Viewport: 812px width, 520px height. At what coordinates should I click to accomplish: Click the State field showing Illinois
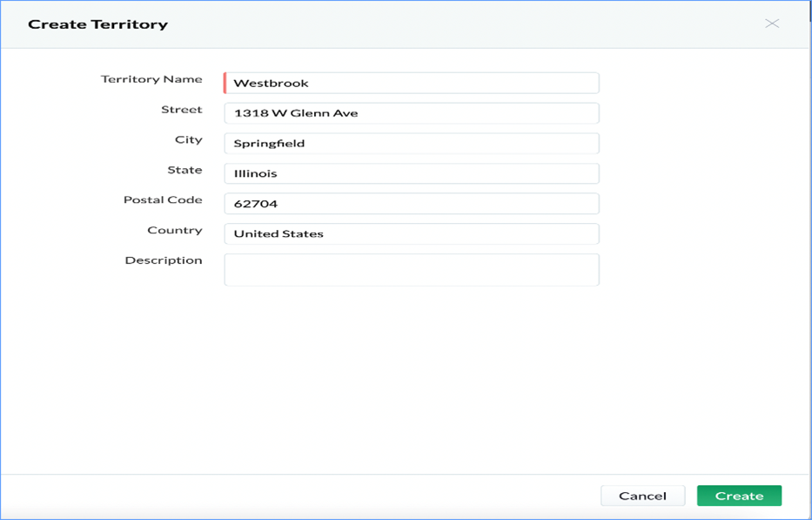tap(411, 173)
